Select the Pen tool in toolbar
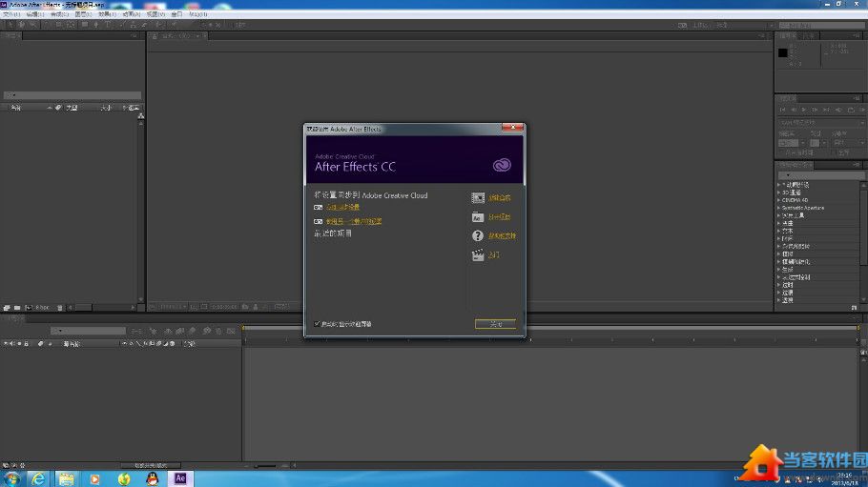Image resolution: width=868 pixels, height=487 pixels. pos(96,25)
